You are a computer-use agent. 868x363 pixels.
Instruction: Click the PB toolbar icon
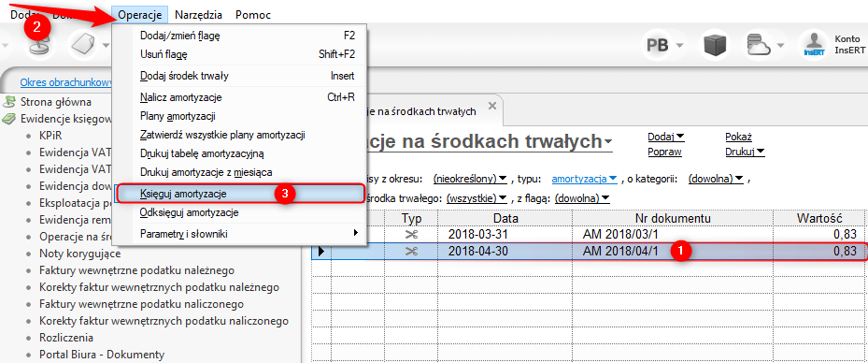pos(658,46)
